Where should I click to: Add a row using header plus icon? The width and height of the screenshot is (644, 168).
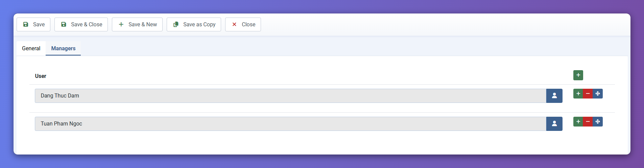click(x=578, y=75)
